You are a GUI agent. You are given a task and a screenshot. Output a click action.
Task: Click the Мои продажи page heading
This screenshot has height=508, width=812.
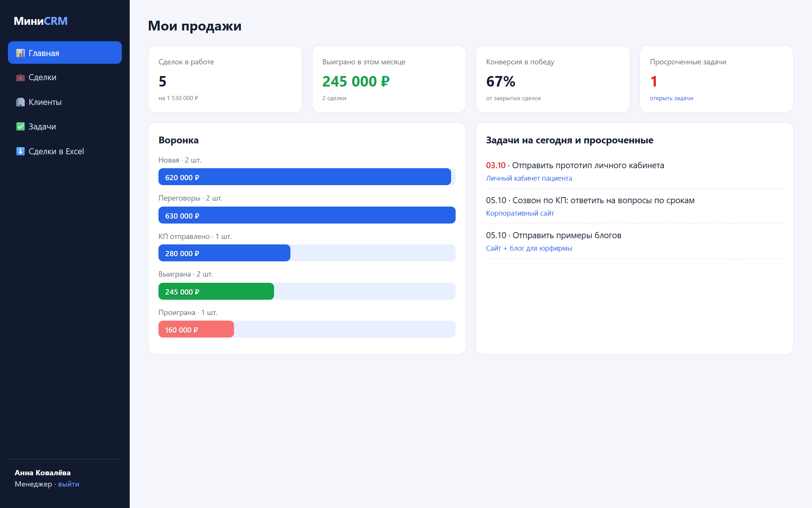point(195,26)
